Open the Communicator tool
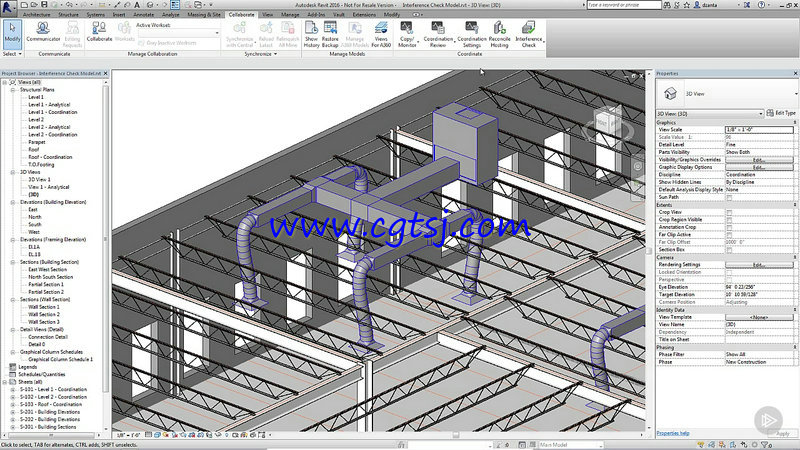 pyautogui.click(x=43, y=32)
